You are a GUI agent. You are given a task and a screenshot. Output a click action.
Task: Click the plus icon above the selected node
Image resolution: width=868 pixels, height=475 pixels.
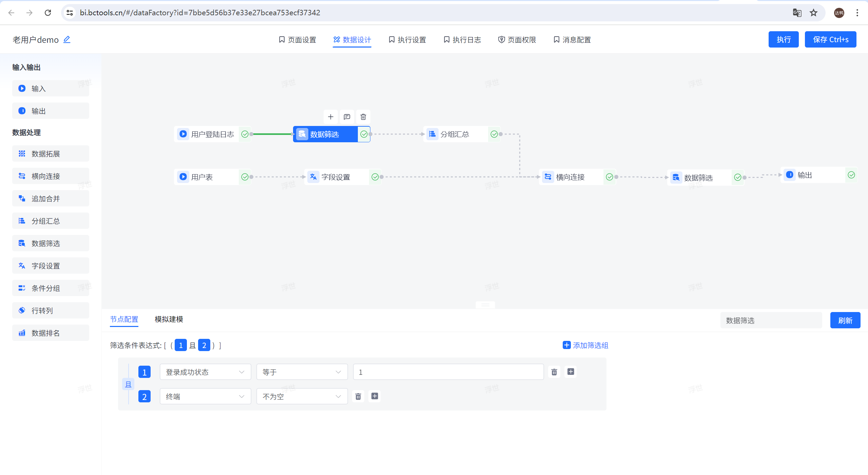(x=330, y=117)
